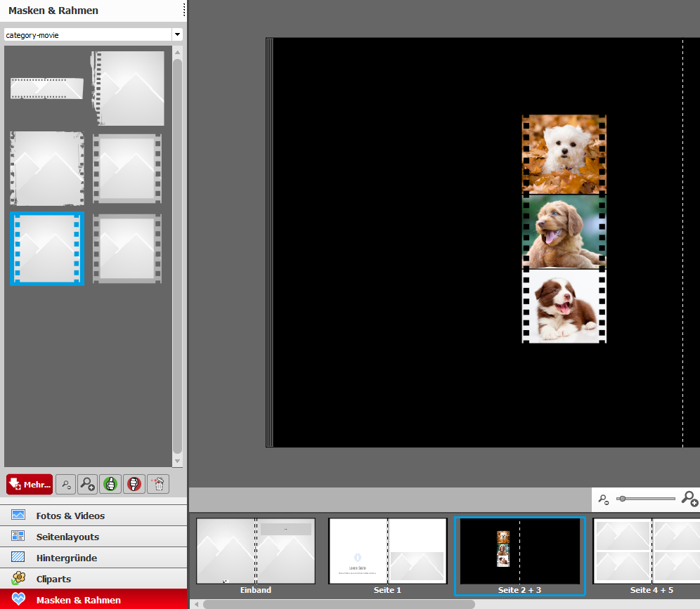The height and width of the screenshot is (609, 700).
Task: Click the golden puppy photo on canvas
Action: [x=564, y=232]
